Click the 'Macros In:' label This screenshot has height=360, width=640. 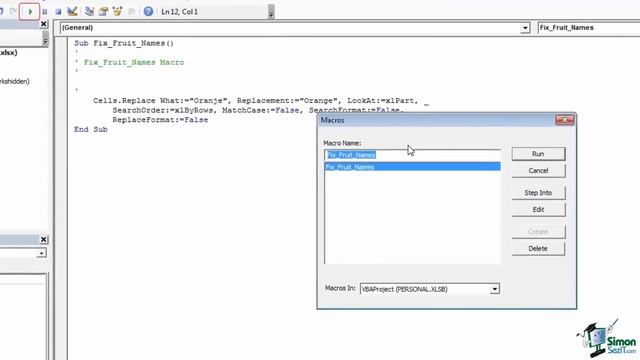click(340, 288)
